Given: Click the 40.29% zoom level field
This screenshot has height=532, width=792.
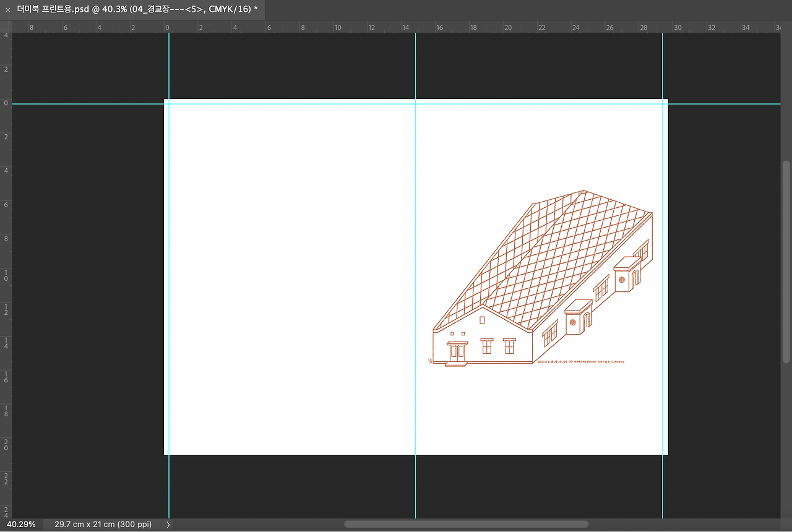Looking at the screenshot, I should click(x=21, y=524).
